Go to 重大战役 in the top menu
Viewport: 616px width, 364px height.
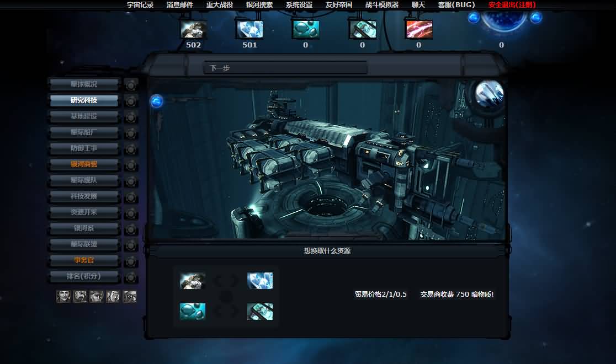(220, 5)
